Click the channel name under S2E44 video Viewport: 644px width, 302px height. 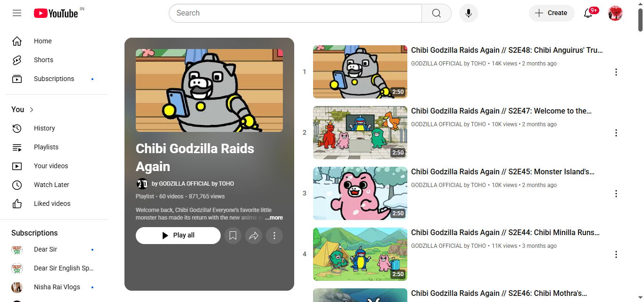[448, 246]
